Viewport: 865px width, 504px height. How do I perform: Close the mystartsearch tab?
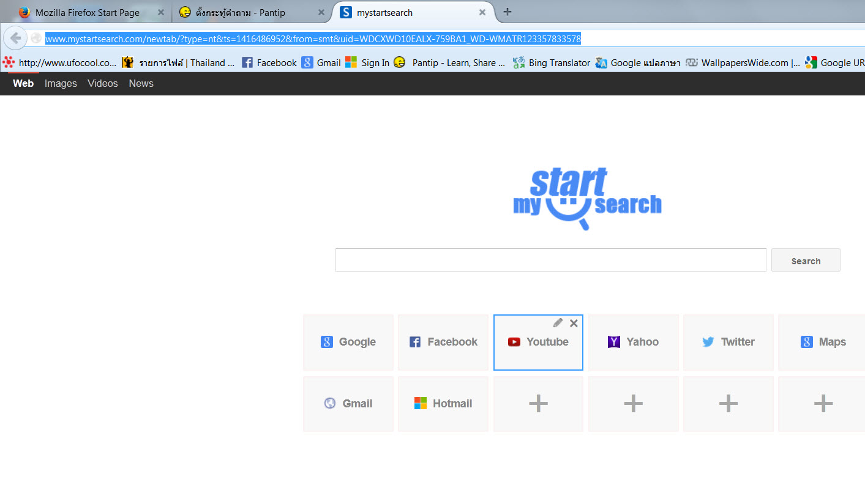(x=482, y=12)
